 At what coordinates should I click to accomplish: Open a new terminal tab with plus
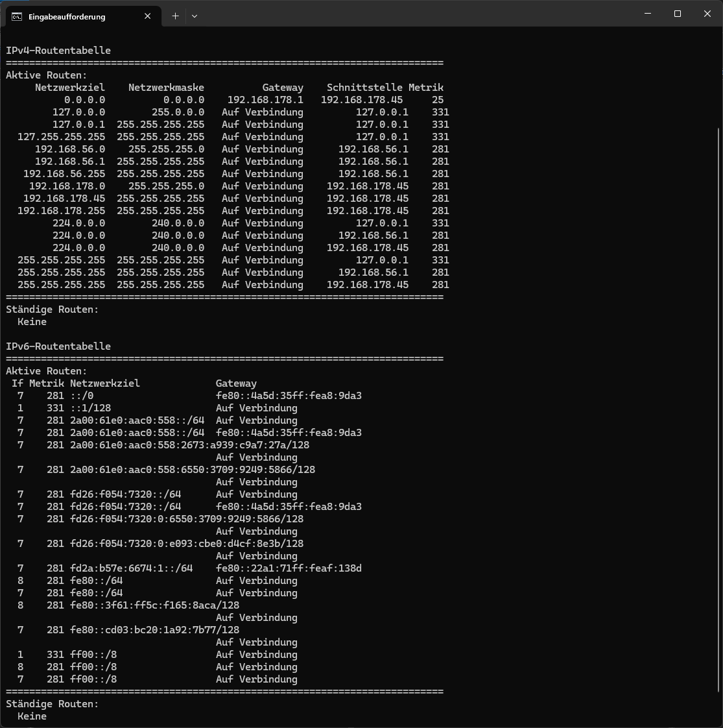click(176, 16)
